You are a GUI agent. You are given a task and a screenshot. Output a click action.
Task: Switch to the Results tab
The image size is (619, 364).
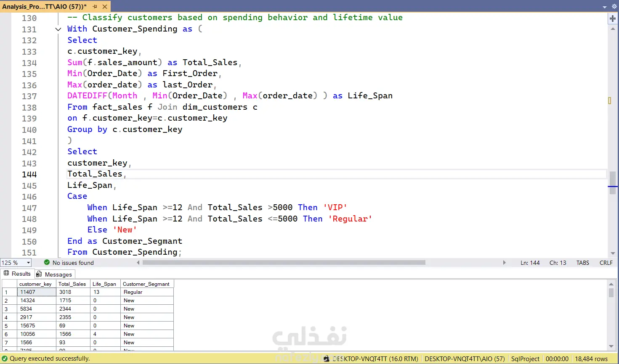17,274
